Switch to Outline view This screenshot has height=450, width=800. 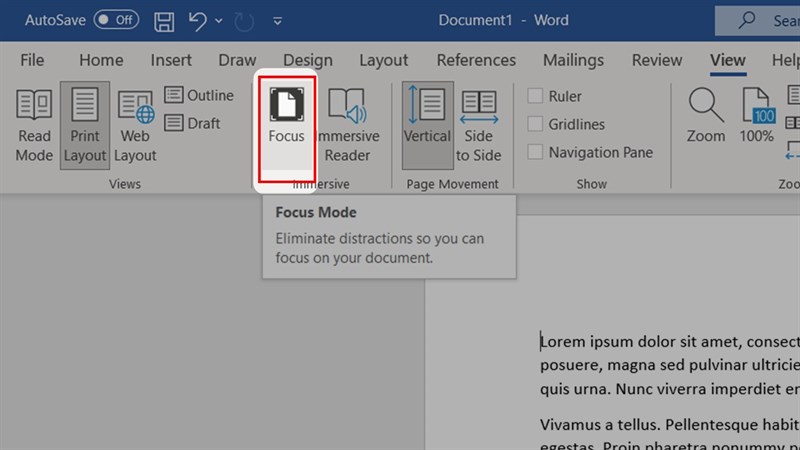point(199,95)
